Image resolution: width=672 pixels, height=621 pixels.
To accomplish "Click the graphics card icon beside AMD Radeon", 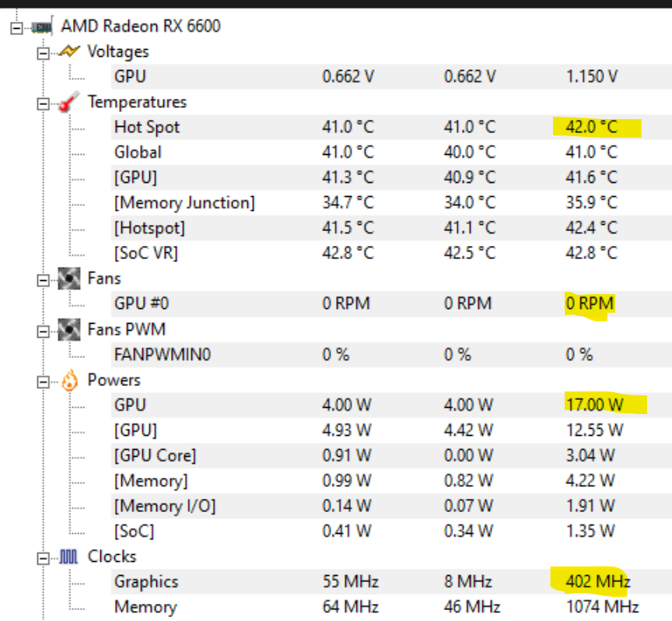I will [42, 26].
